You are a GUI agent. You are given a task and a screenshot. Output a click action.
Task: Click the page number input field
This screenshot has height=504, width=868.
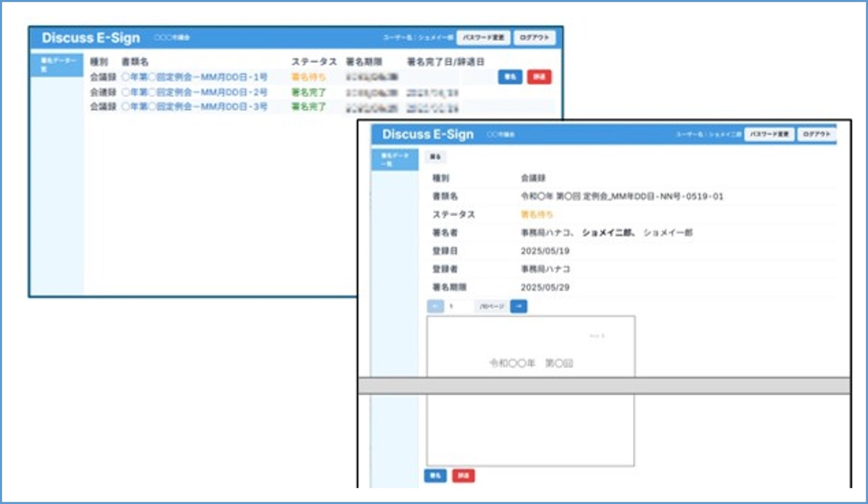coord(458,306)
